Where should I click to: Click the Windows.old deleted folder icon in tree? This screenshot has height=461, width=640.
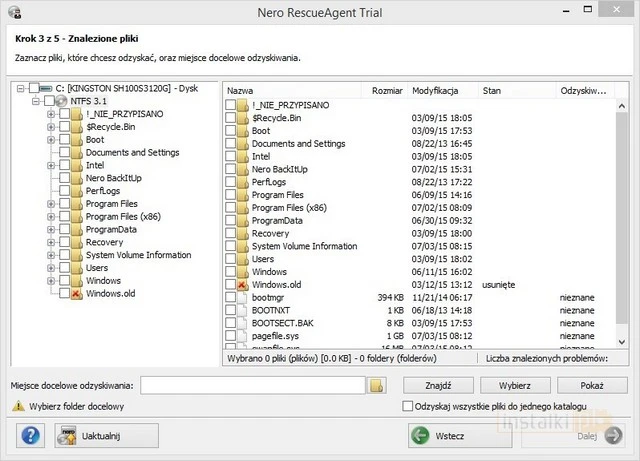coord(76,294)
